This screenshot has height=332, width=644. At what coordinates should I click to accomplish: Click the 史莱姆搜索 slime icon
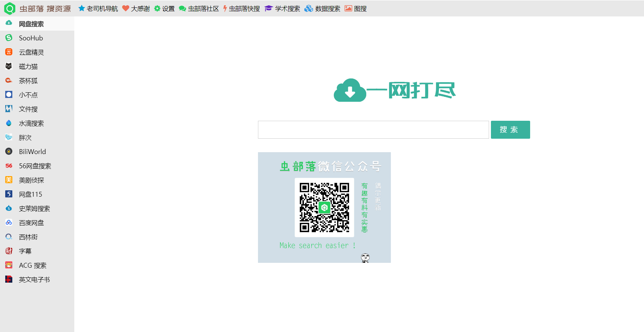point(9,208)
